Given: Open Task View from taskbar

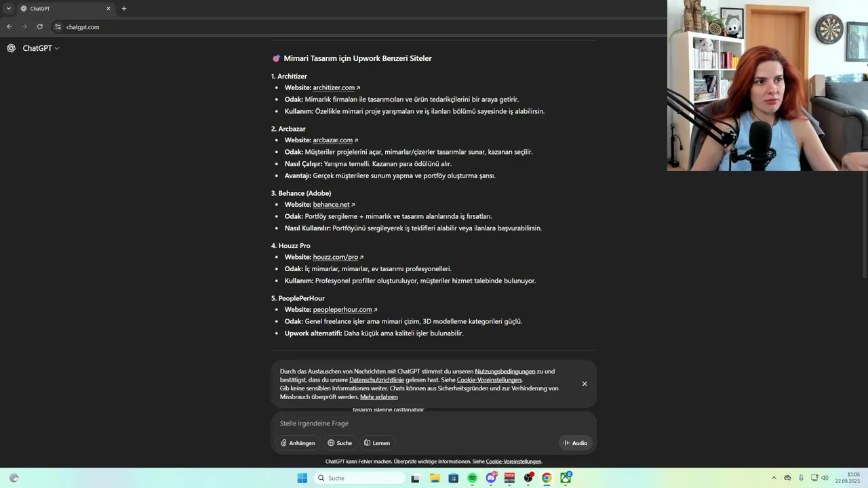Looking at the screenshot, I should [416, 478].
